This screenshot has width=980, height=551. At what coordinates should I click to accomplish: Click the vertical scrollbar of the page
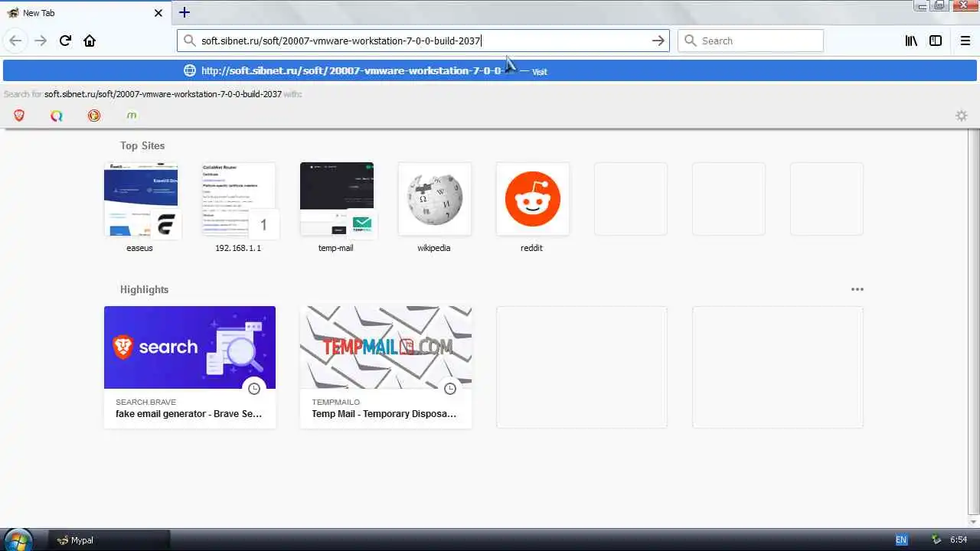[x=974, y=321]
